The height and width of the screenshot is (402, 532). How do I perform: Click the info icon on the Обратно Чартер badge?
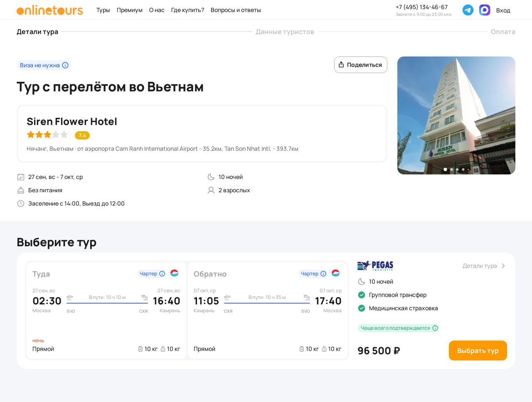323,274
